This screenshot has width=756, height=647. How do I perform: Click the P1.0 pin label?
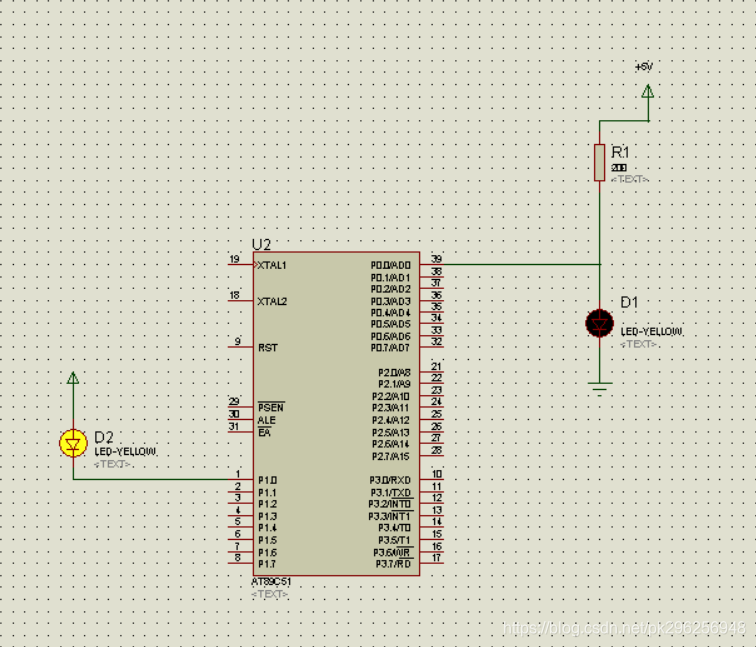[267, 481]
